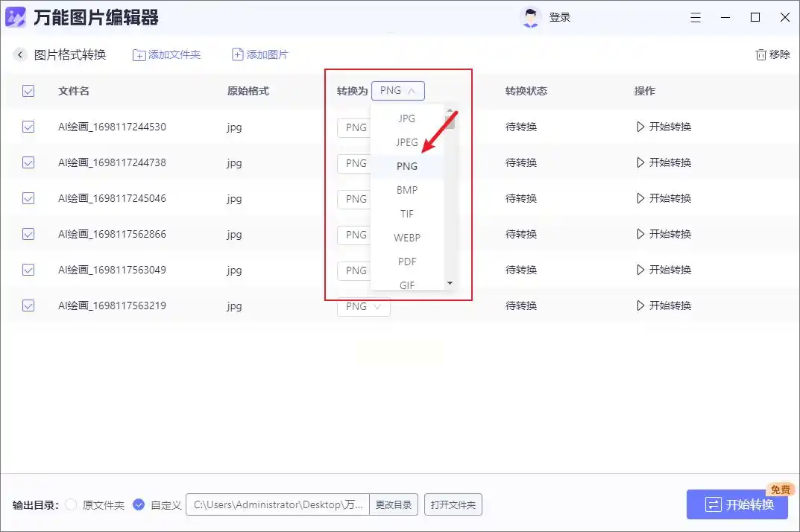800x532 pixels.
Task: Click 文件名 column header
Action: [x=74, y=91]
